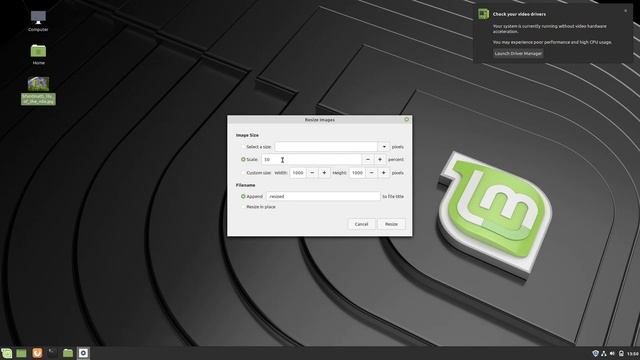Click Launch Driver Manager button
The height and width of the screenshot is (360, 640).
pos(518,53)
